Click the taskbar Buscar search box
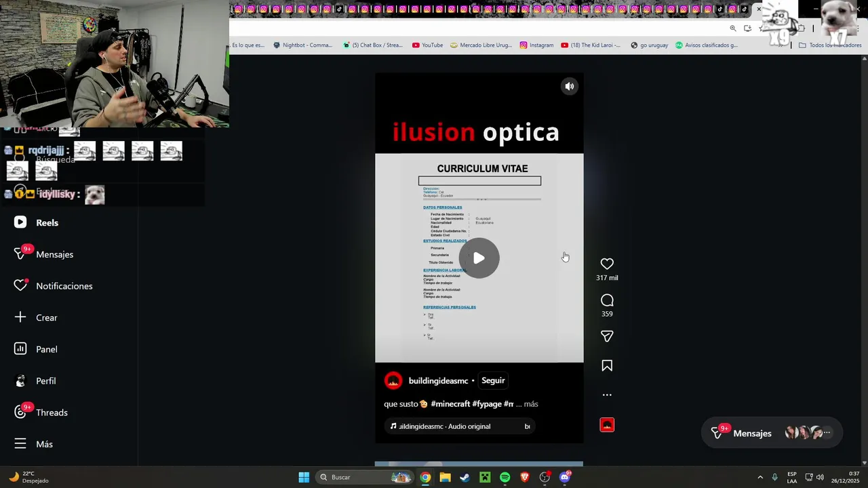The image size is (868, 488). pyautogui.click(x=366, y=477)
